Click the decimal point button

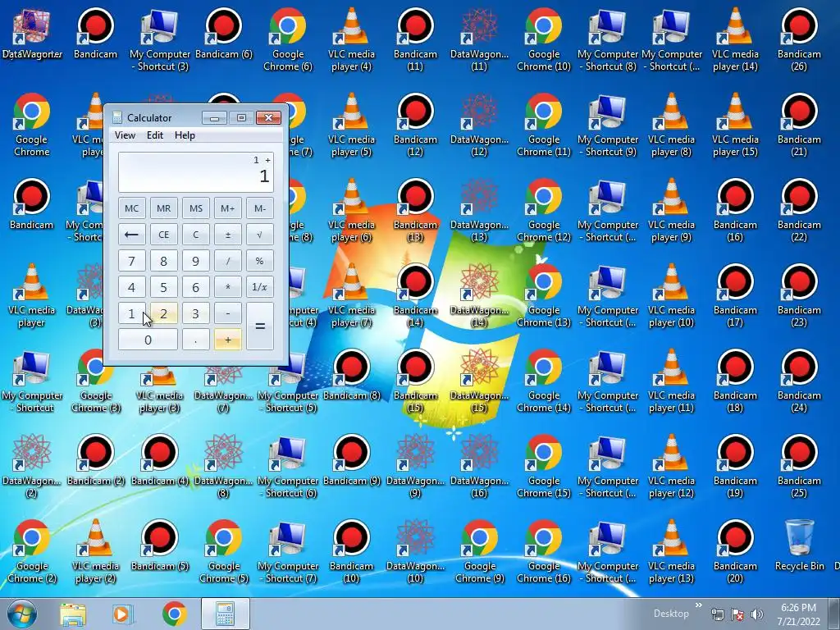[x=196, y=340]
